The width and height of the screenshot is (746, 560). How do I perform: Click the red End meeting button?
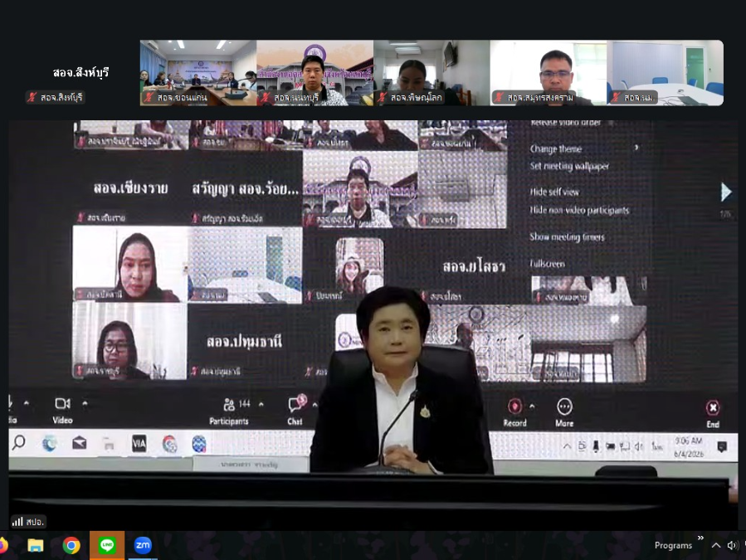click(713, 414)
